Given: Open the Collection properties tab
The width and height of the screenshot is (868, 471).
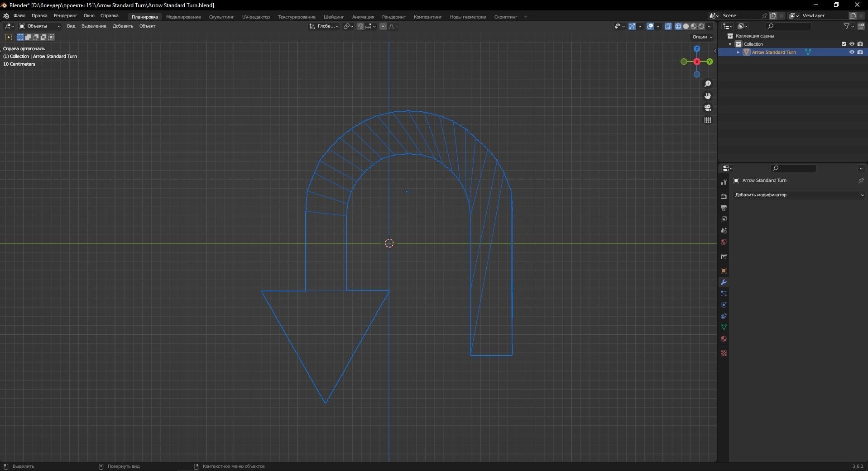Looking at the screenshot, I should (x=724, y=257).
